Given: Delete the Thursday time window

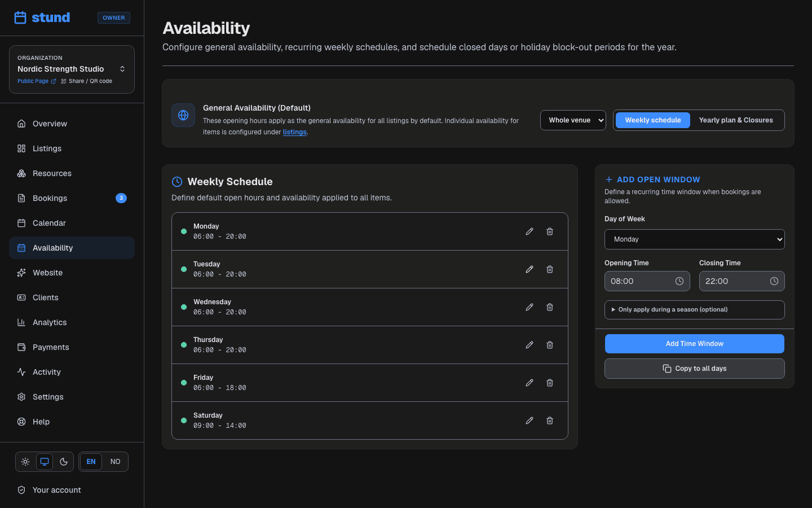Looking at the screenshot, I should click(550, 345).
